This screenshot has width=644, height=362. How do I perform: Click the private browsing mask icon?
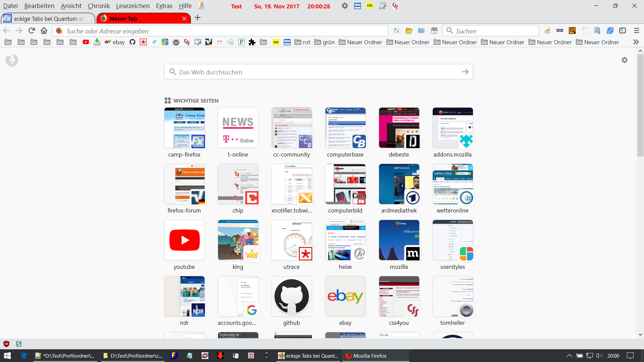click(559, 31)
